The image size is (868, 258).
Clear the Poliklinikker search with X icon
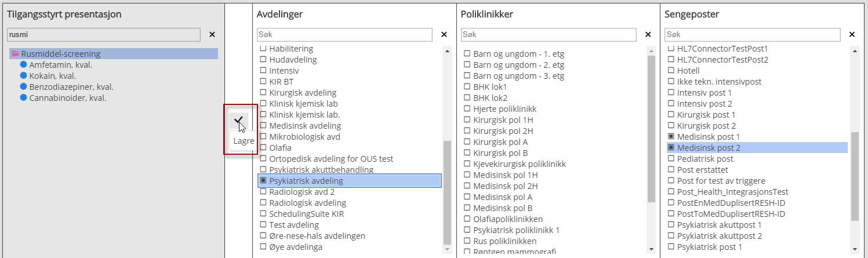(x=648, y=35)
